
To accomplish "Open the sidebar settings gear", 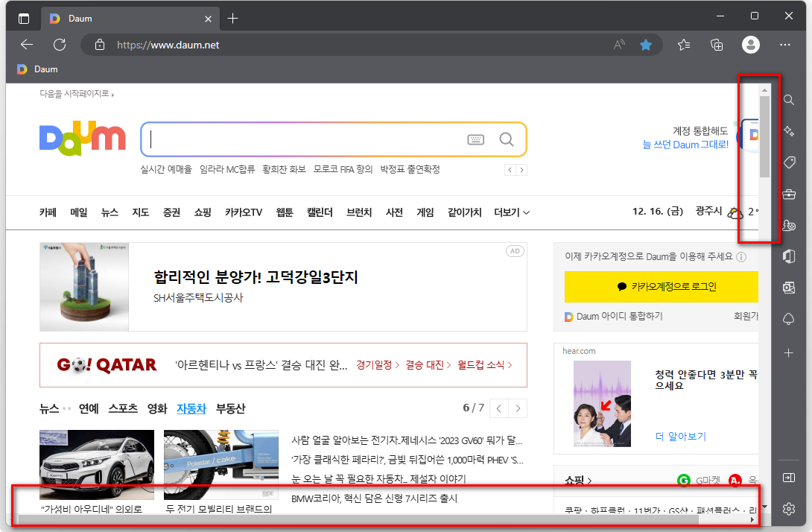I will point(789,509).
